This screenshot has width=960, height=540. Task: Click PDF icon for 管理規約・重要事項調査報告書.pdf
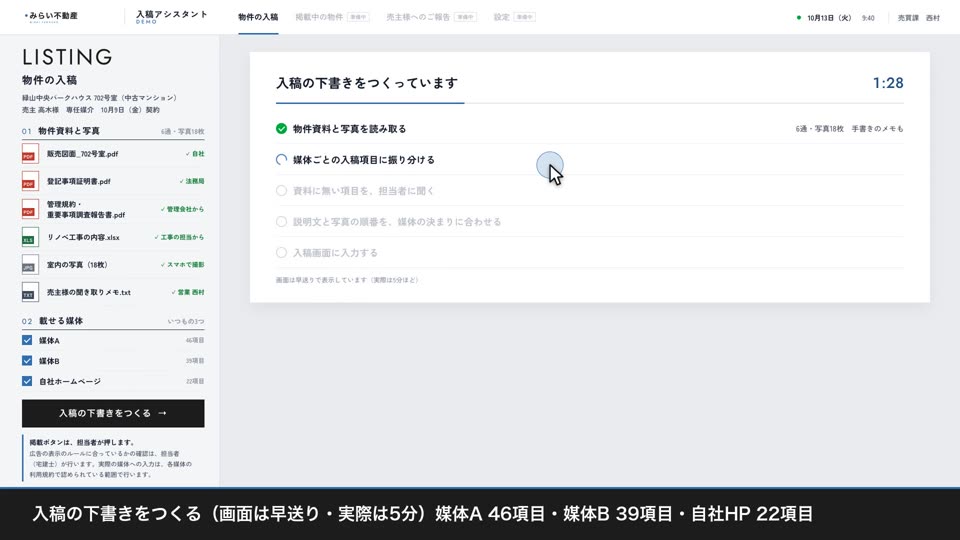(30, 209)
